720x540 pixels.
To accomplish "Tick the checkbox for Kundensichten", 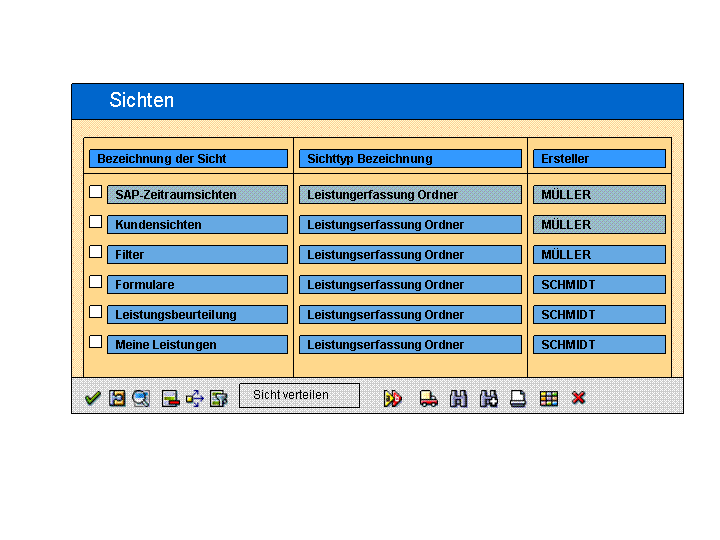I will point(96,221).
